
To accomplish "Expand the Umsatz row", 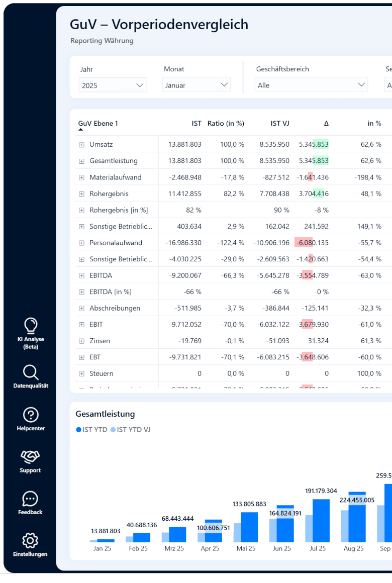I will 81,145.
